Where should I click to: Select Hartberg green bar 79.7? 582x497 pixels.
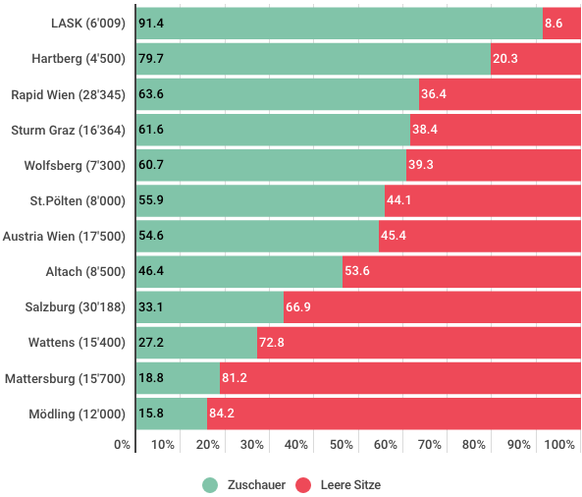tap(314, 59)
